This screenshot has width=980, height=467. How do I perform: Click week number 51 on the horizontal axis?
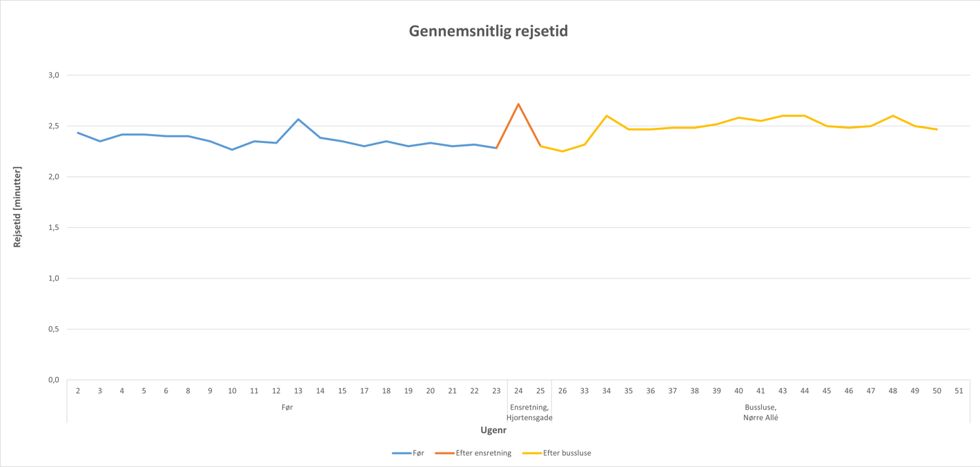(959, 391)
